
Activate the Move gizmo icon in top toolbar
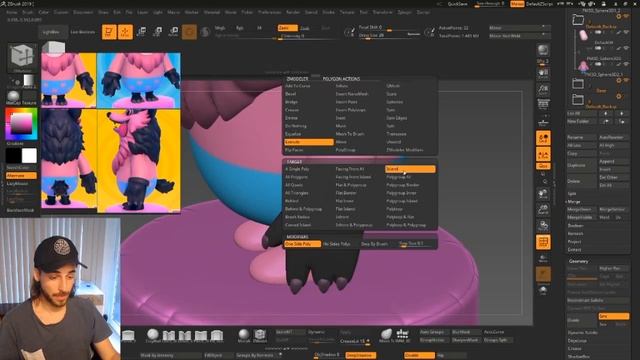(x=142, y=31)
